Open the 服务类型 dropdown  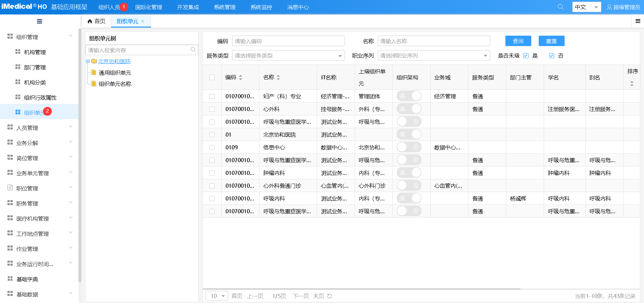coord(288,56)
